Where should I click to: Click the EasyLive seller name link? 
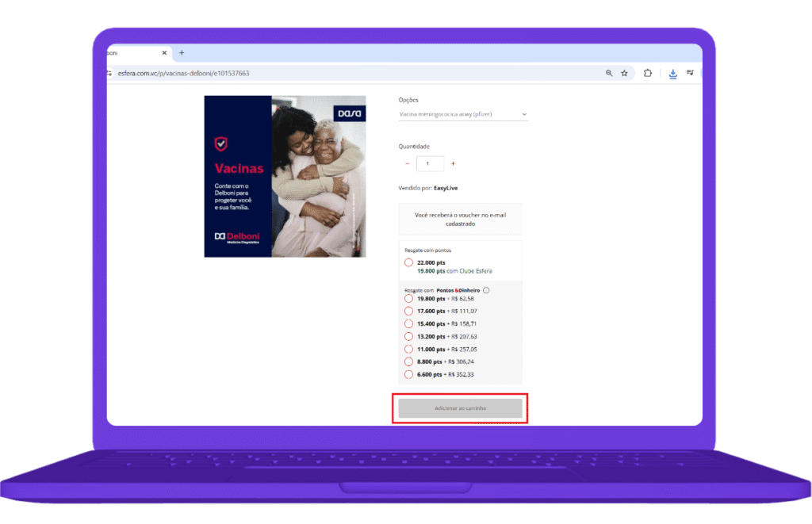point(447,188)
